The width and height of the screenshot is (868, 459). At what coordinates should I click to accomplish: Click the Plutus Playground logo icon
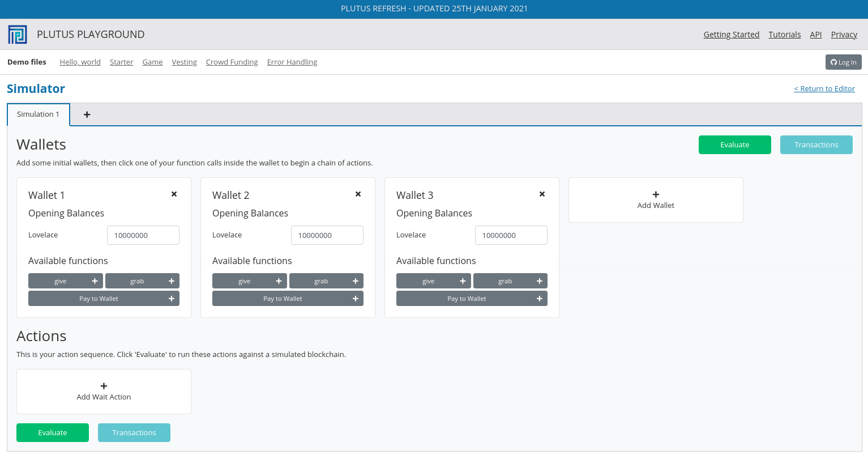click(x=18, y=35)
